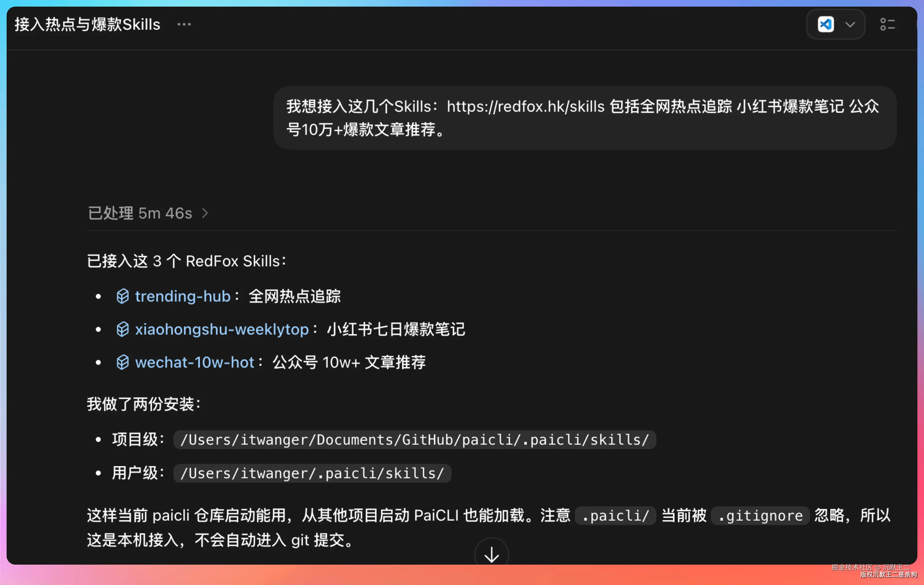Click the conversation title 接入热点与爆款Skills
Screen dimensions: 924x585
coord(88,24)
